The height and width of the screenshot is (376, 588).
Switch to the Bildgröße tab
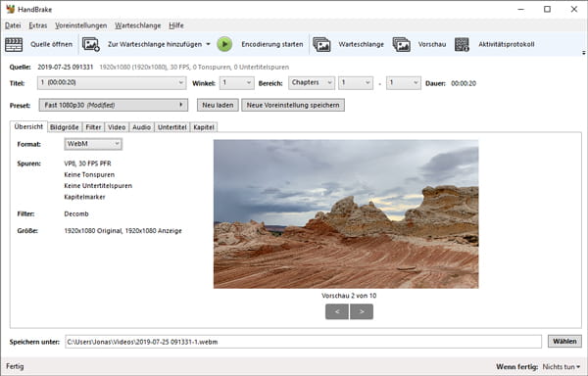pos(65,127)
